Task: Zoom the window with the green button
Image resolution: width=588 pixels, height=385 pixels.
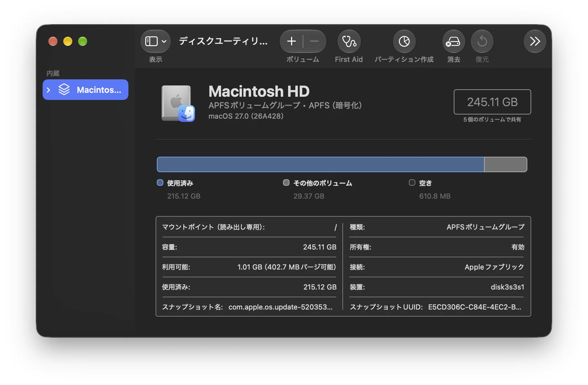Action: pos(83,41)
